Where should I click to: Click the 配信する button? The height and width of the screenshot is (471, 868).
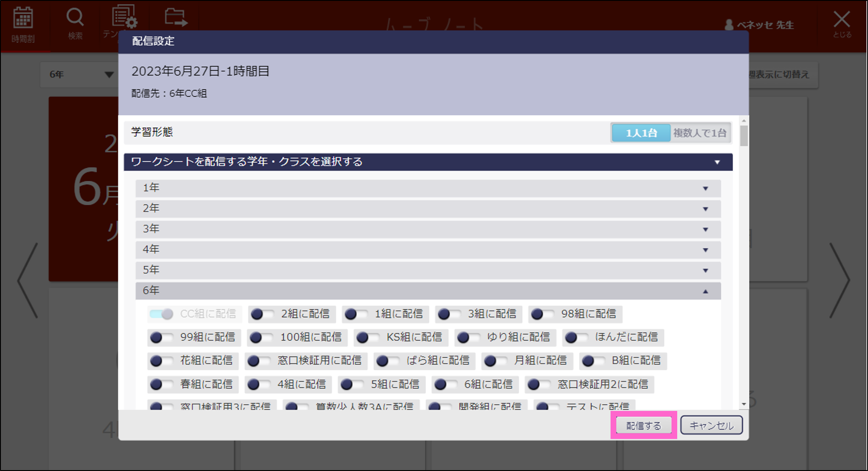pyautogui.click(x=643, y=425)
